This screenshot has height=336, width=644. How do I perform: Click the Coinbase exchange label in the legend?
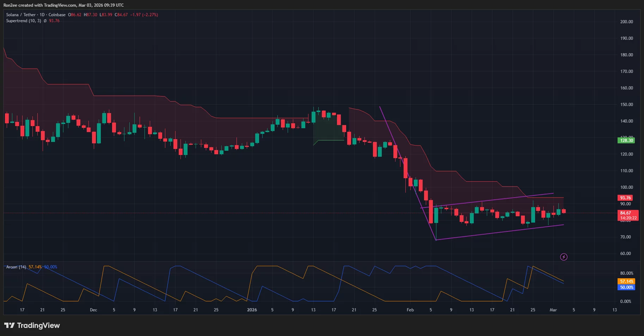coord(57,14)
